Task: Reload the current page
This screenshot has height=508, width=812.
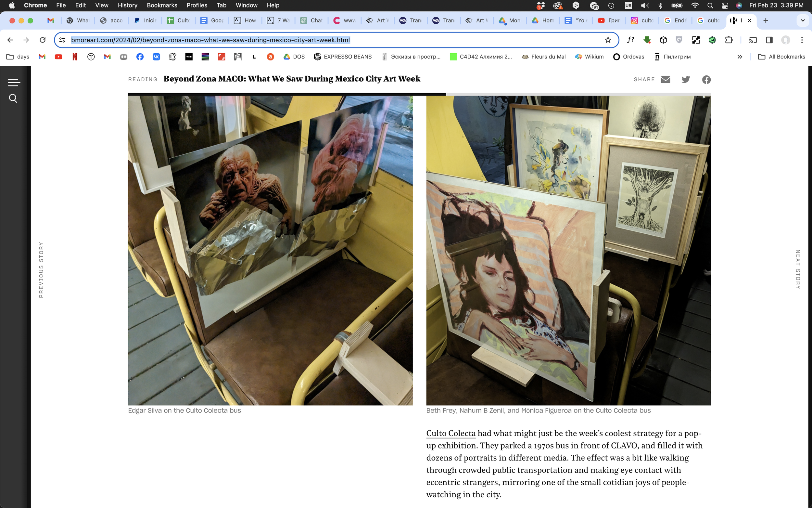Action: click(43, 40)
